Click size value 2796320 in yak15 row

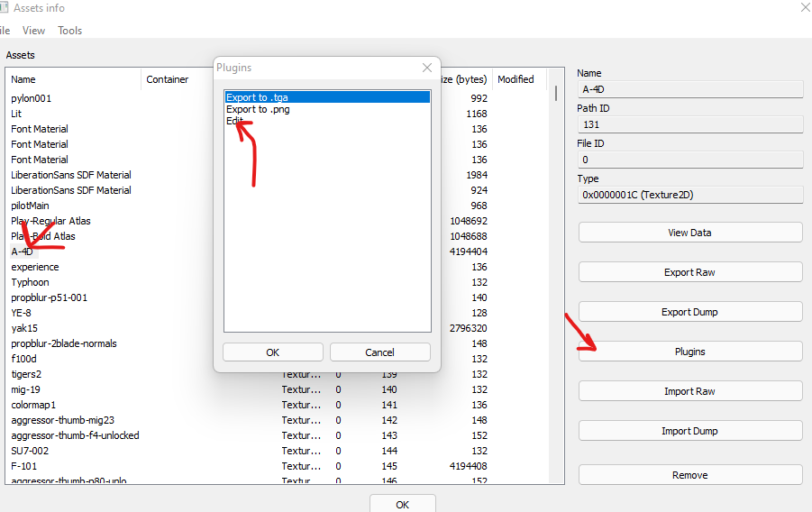coord(469,328)
